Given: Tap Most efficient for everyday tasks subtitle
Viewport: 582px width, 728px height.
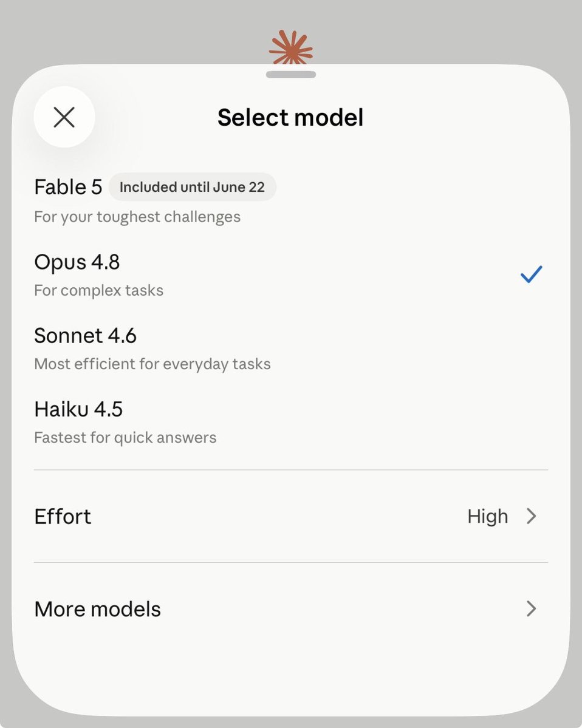Looking at the screenshot, I should (152, 364).
